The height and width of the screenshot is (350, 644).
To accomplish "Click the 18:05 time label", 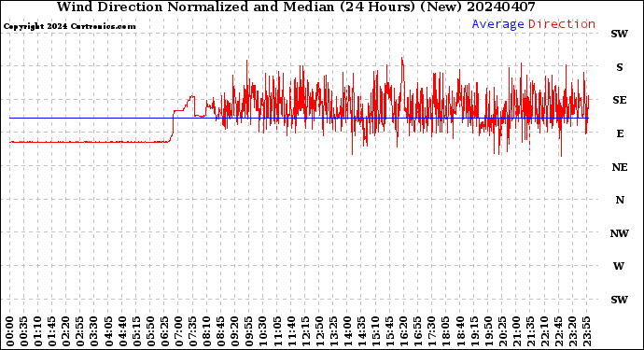I will click(x=446, y=331).
